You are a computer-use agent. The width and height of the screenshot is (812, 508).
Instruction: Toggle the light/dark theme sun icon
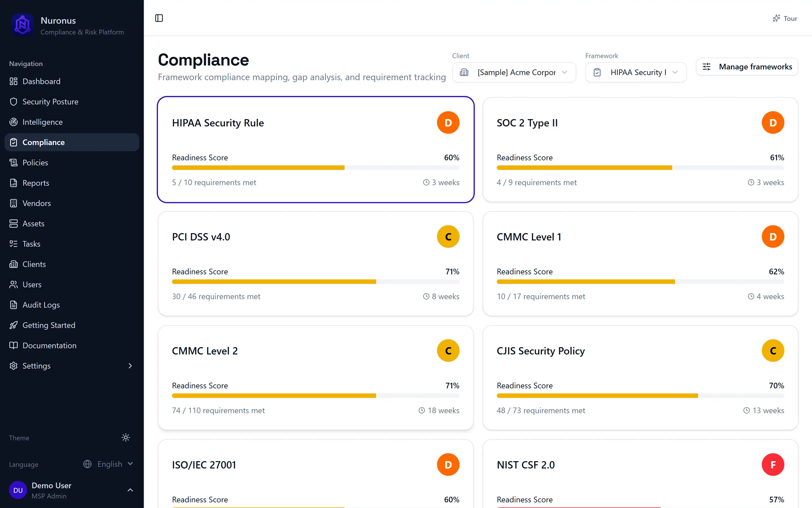(x=125, y=437)
